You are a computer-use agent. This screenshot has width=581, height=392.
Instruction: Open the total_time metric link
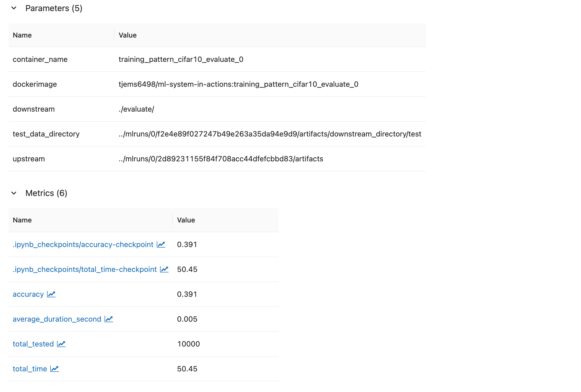pos(30,369)
